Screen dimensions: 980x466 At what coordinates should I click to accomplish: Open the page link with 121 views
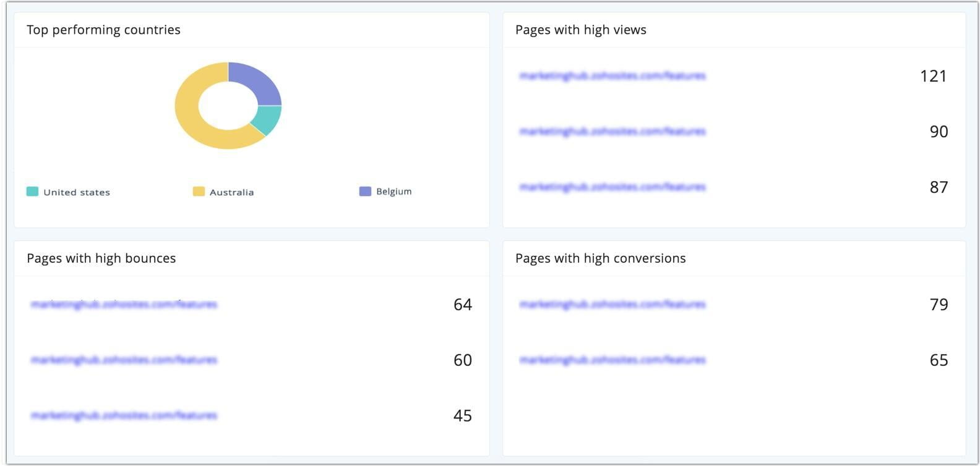[612, 76]
